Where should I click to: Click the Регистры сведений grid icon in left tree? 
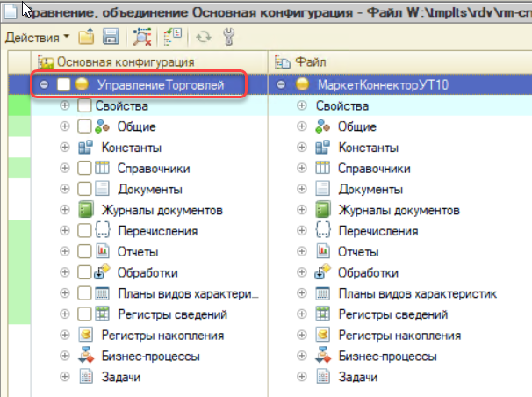click(102, 314)
